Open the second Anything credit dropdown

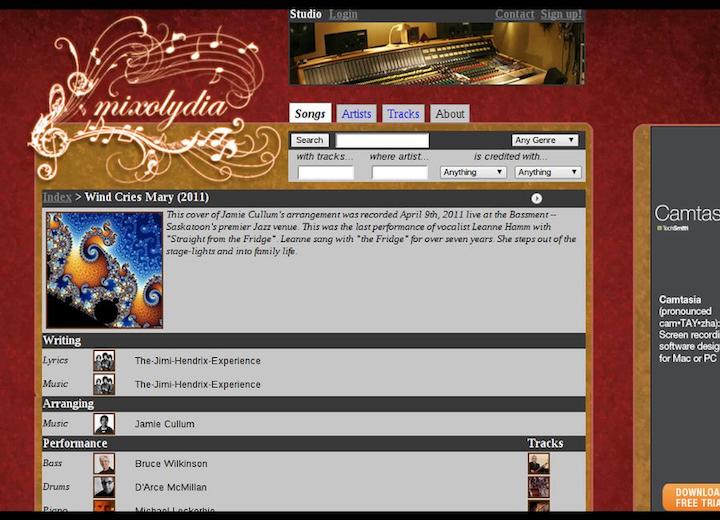(548, 172)
